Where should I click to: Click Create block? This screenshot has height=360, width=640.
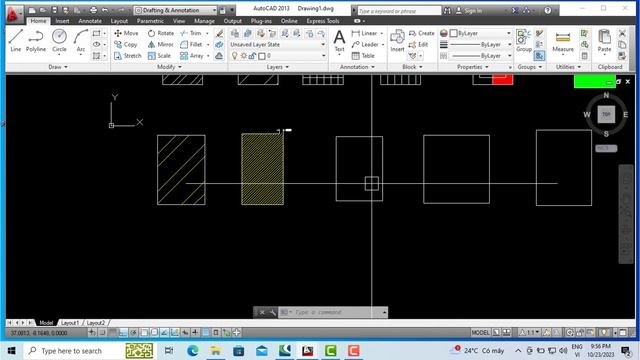422,33
